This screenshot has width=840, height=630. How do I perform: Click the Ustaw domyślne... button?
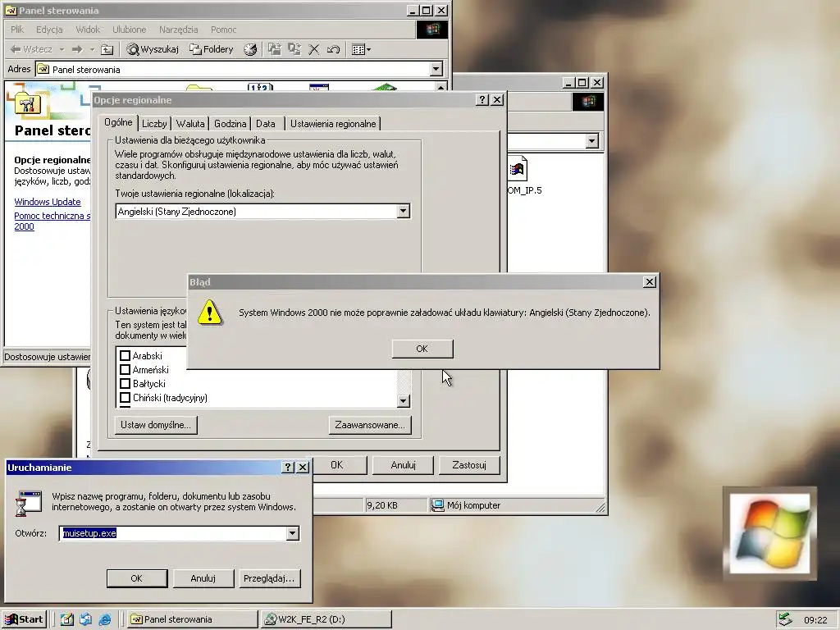pos(156,425)
